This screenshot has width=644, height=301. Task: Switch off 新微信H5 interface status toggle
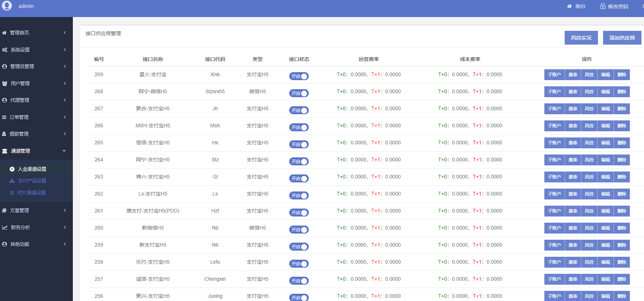point(299,230)
